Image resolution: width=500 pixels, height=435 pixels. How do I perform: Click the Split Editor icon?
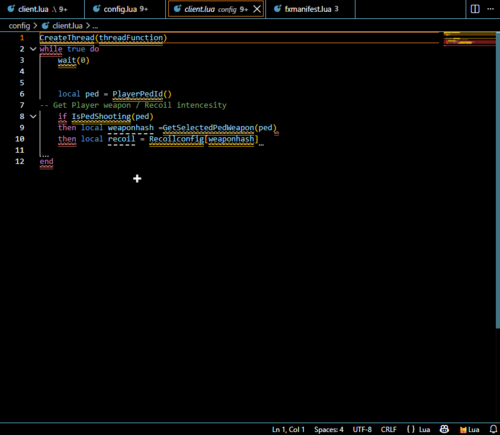(475, 9)
